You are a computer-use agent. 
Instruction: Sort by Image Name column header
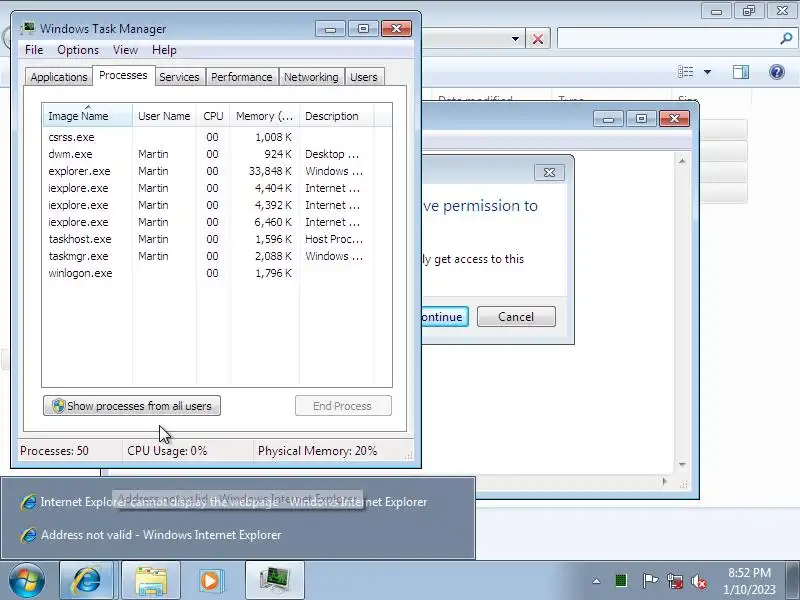tap(88, 116)
